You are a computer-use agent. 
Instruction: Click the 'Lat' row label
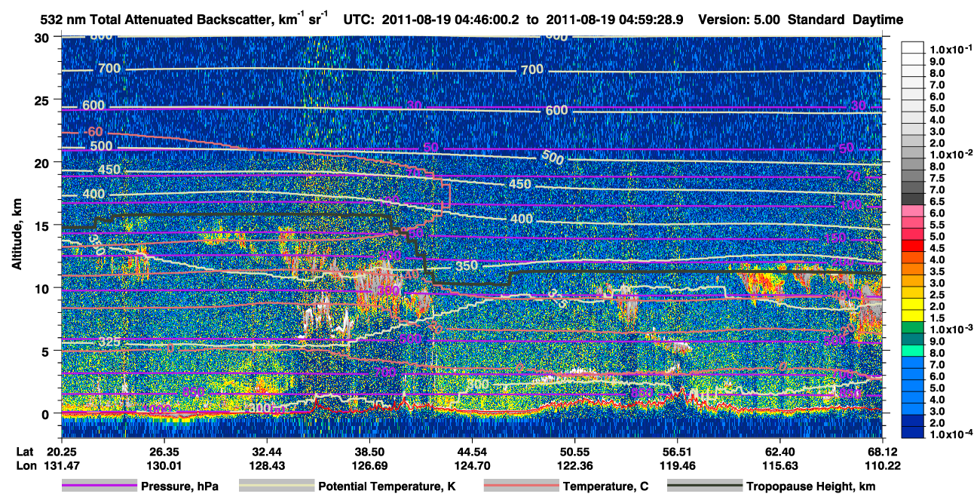tap(24, 451)
